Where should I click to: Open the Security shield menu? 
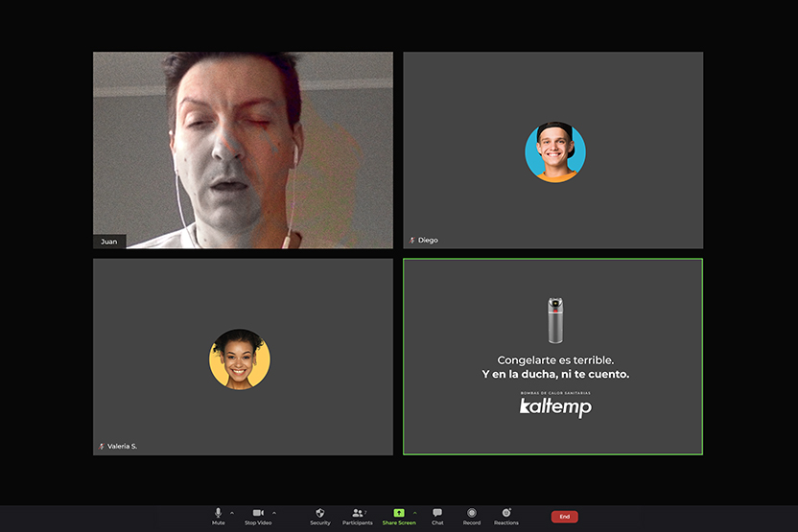pos(320,517)
